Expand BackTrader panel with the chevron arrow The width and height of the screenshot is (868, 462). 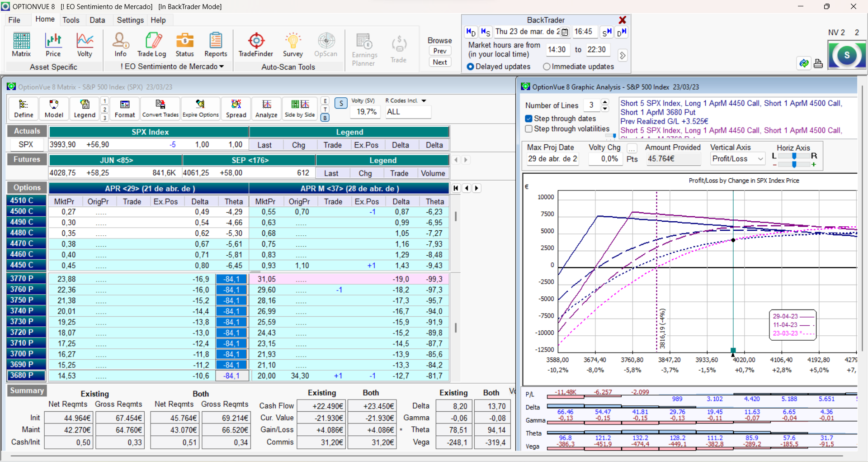tap(623, 55)
